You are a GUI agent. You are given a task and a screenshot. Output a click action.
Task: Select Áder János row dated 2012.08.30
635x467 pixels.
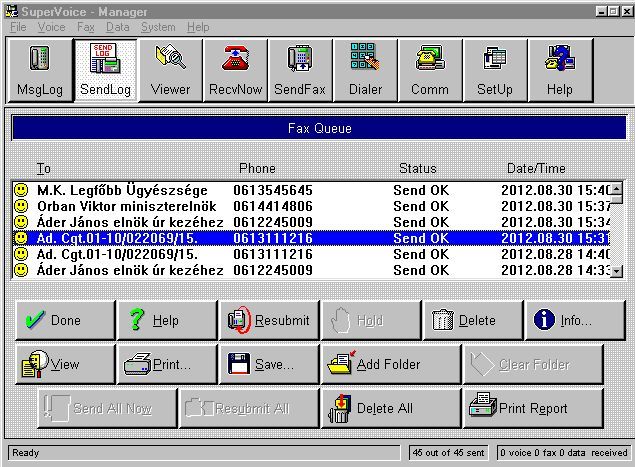point(311,222)
